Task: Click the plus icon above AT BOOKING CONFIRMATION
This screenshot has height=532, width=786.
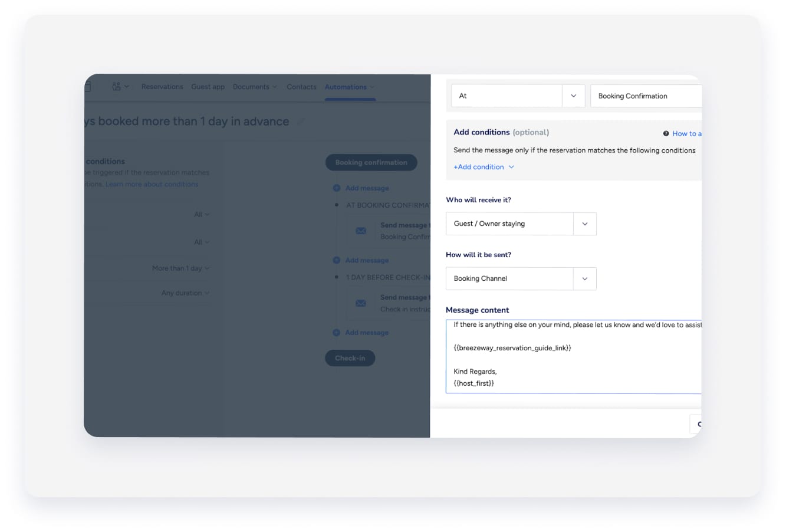Action: pos(337,188)
